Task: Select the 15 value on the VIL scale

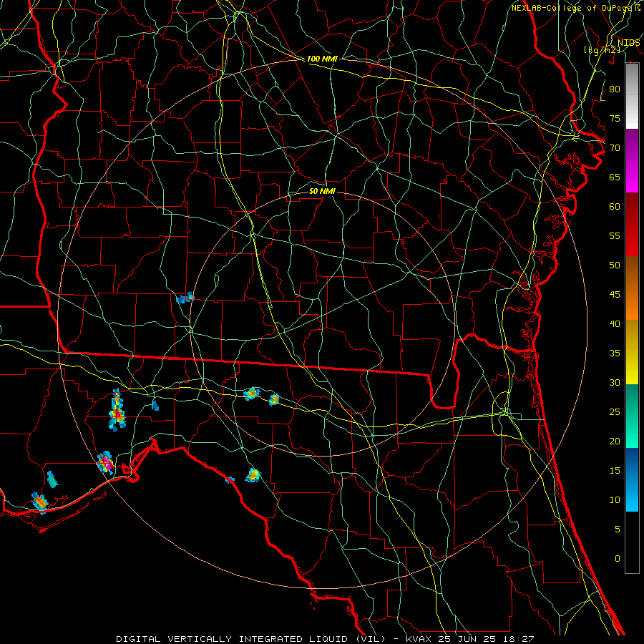Action: pos(615,470)
